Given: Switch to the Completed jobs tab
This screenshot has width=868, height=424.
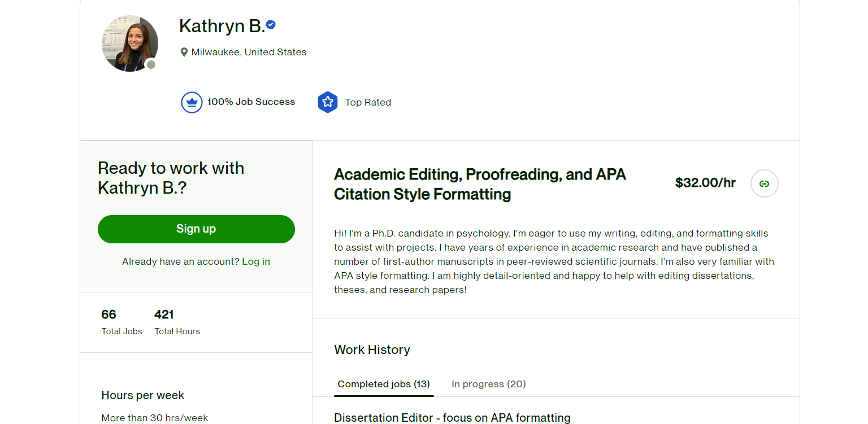Looking at the screenshot, I should [x=384, y=384].
